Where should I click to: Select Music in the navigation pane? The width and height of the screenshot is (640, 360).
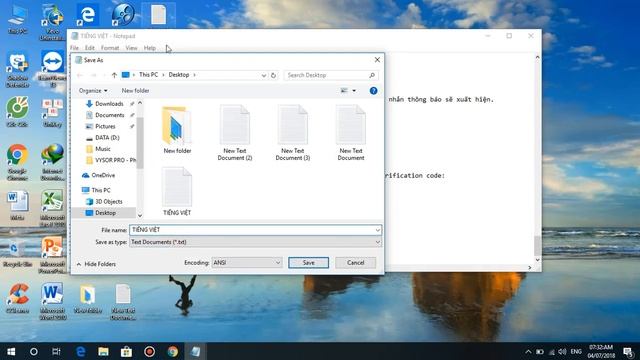(x=102, y=149)
